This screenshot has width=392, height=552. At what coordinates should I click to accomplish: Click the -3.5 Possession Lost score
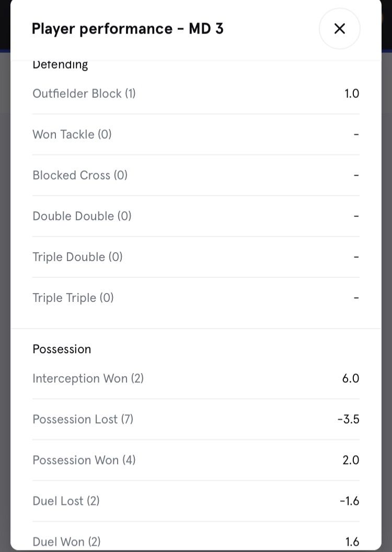(x=348, y=419)
